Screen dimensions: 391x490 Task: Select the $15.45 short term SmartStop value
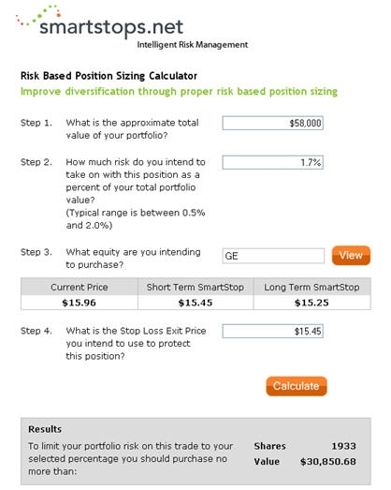click(195, 303)
